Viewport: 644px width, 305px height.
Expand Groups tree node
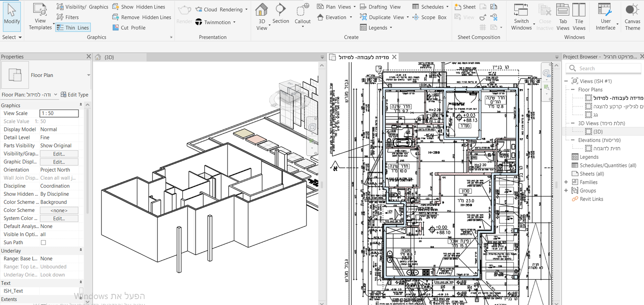pos(566,191)
